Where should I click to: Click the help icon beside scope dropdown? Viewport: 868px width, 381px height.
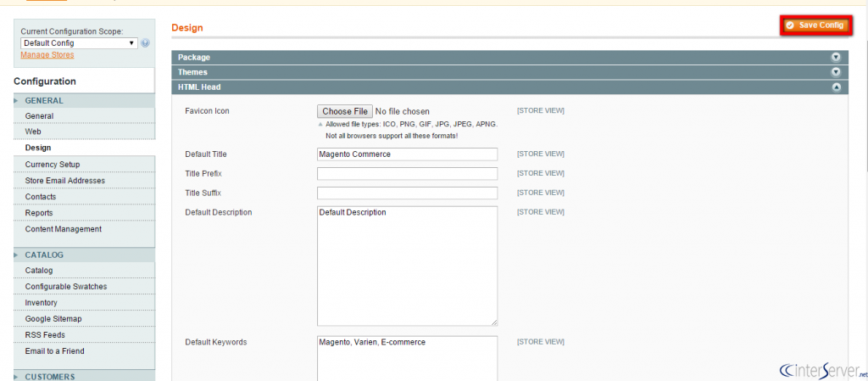click(x=145, y=43)
